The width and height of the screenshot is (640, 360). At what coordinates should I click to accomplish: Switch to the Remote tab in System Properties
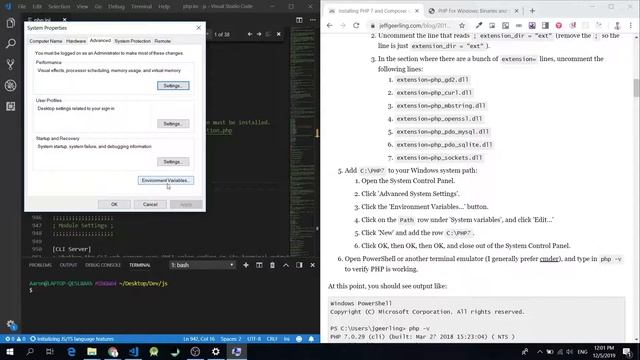(x=162, y=41)
